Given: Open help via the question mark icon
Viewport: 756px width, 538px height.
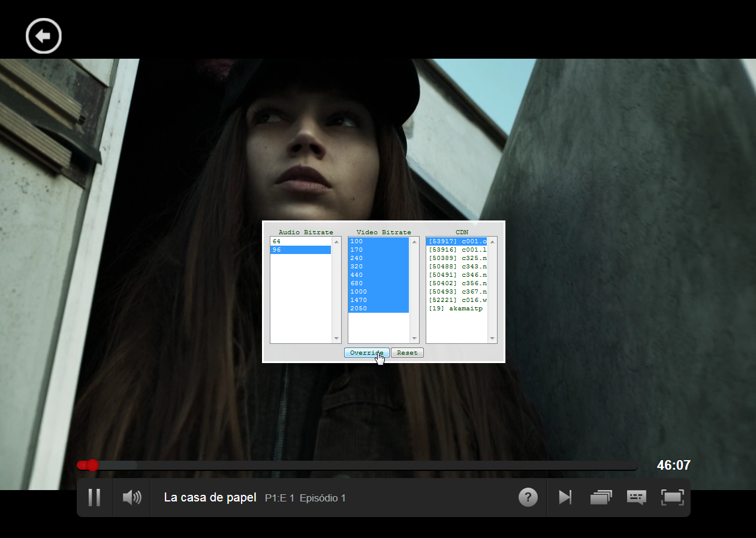Looking at the screenshot, I should [528, 497].
